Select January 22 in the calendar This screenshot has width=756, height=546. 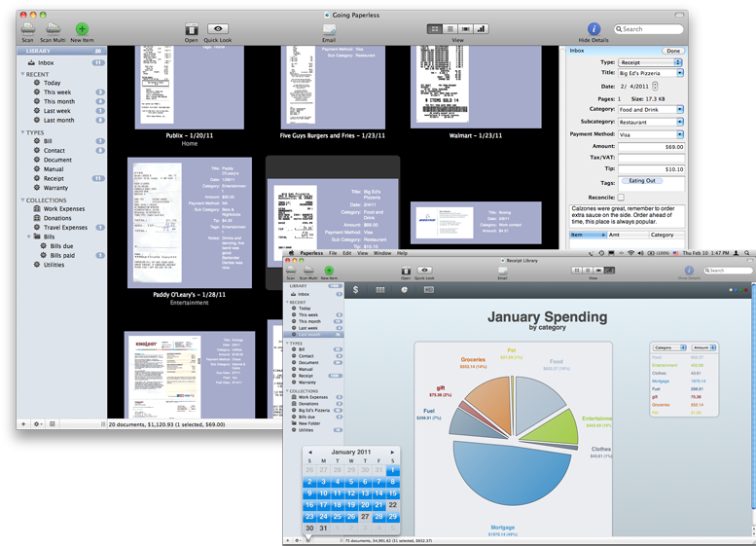[393, 505]
